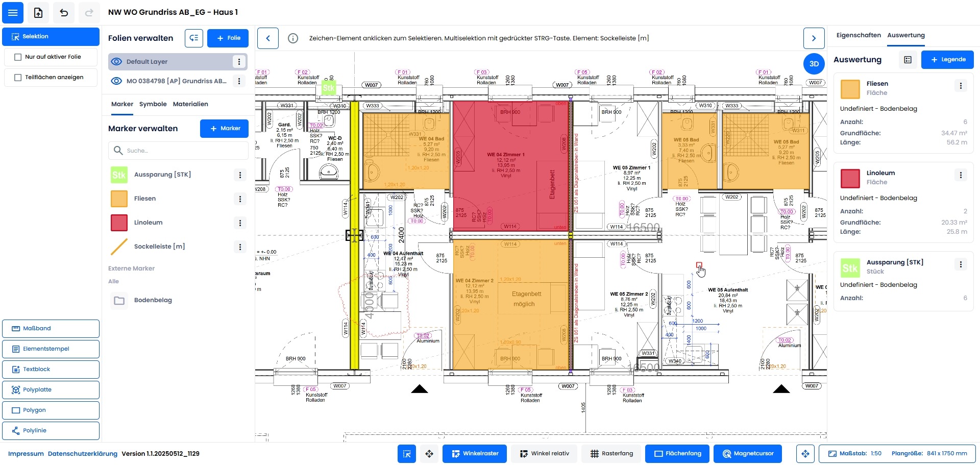Add a new Folie
This screenshot has height=465, width=980.
(x=228, y=38)
